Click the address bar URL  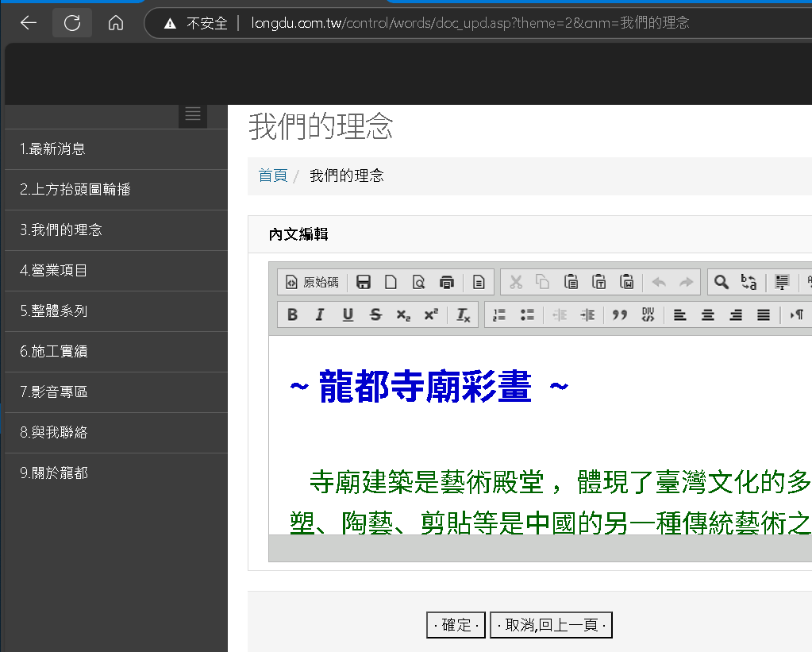coord(470,23)
